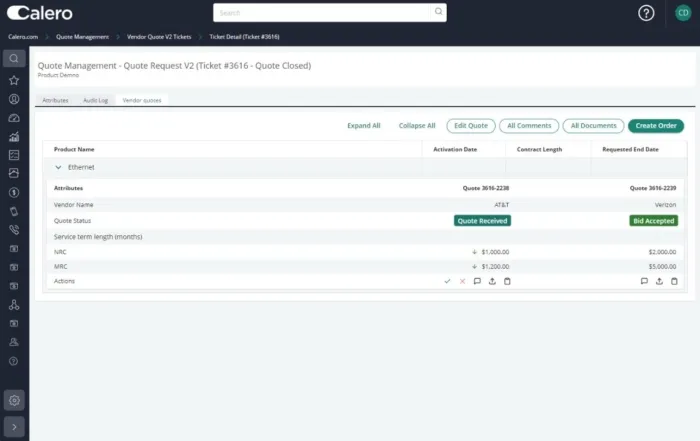Viewport: 700px width, 441px height.
Task: Switch to the Audit Log tab
Action: 96,100
